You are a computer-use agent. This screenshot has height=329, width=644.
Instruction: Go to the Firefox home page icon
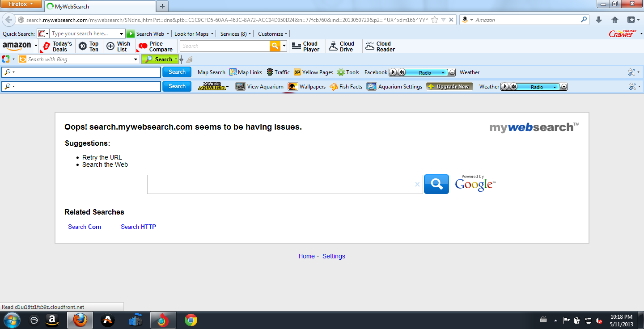[x=615, y=20]
